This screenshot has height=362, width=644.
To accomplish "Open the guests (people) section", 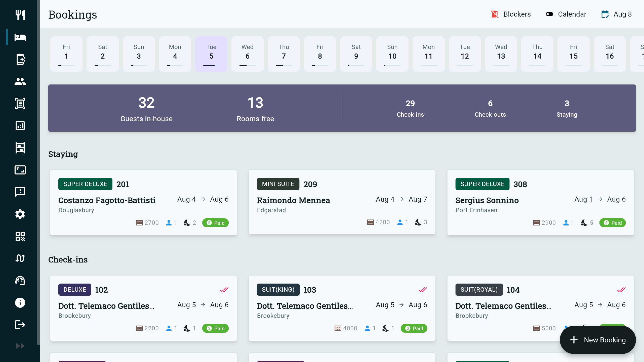I will (x=20, y=81).
